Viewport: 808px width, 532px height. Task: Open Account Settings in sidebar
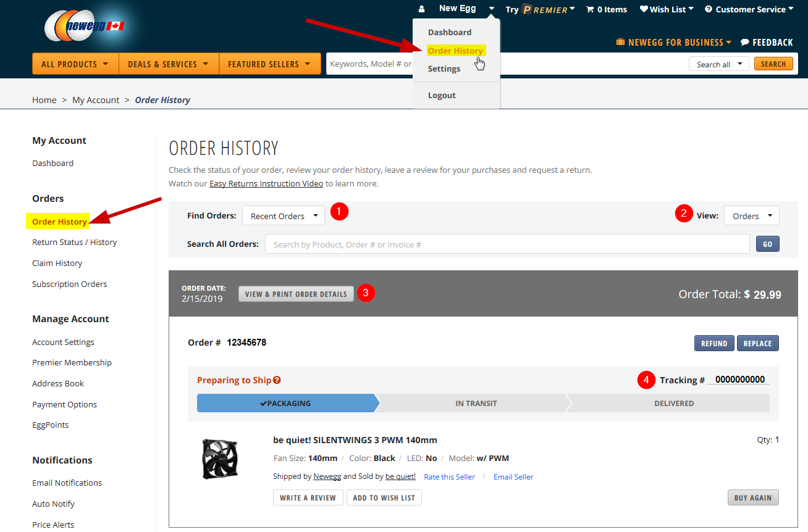click(63, 342)
